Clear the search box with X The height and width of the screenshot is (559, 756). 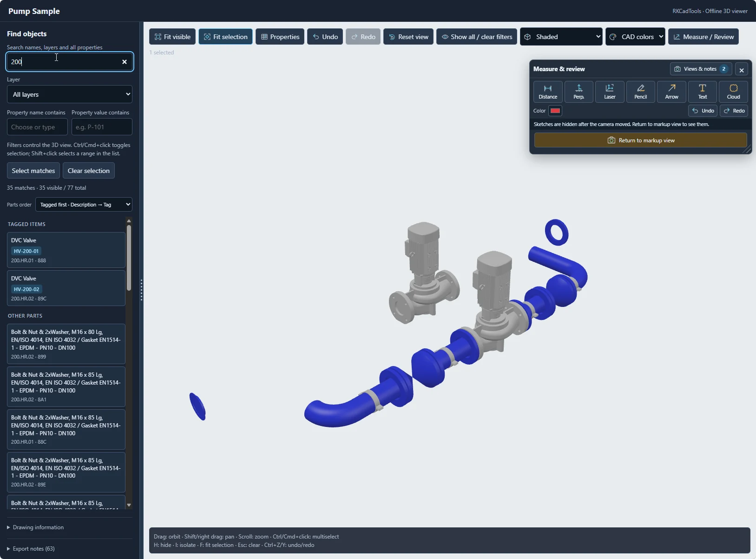pos(125,62)
